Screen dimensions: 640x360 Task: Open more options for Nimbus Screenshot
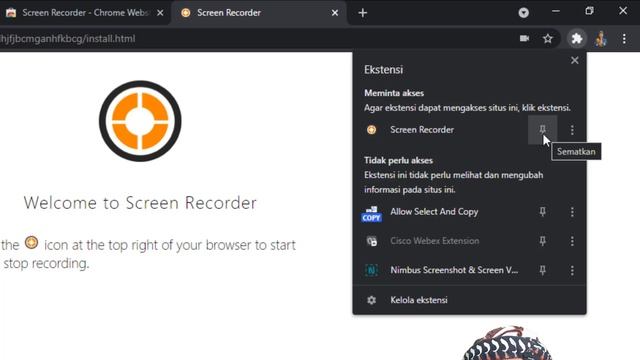pos(572,270)
